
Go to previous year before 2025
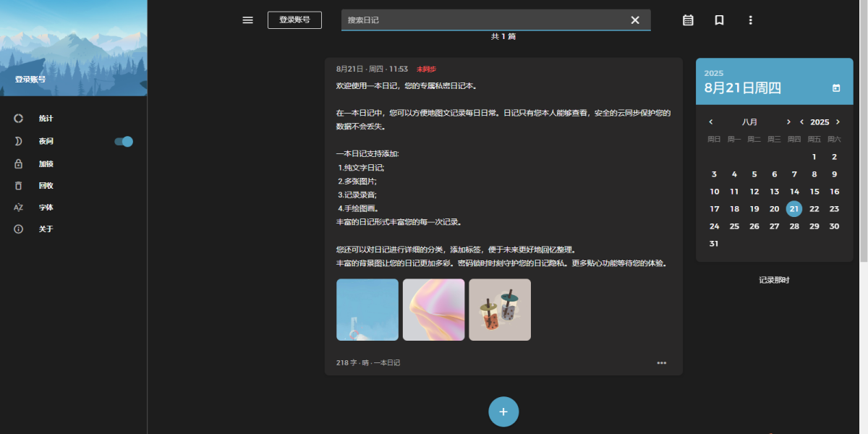pyautogui.click(x=801, y=122)
